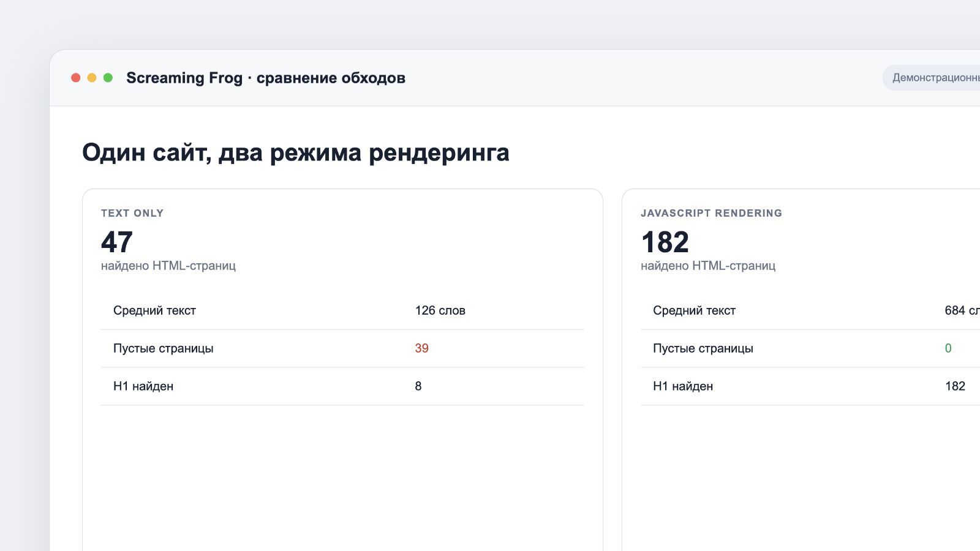
Task: Click the big number 182 in JavaScript card
Action: coord(665,242)
